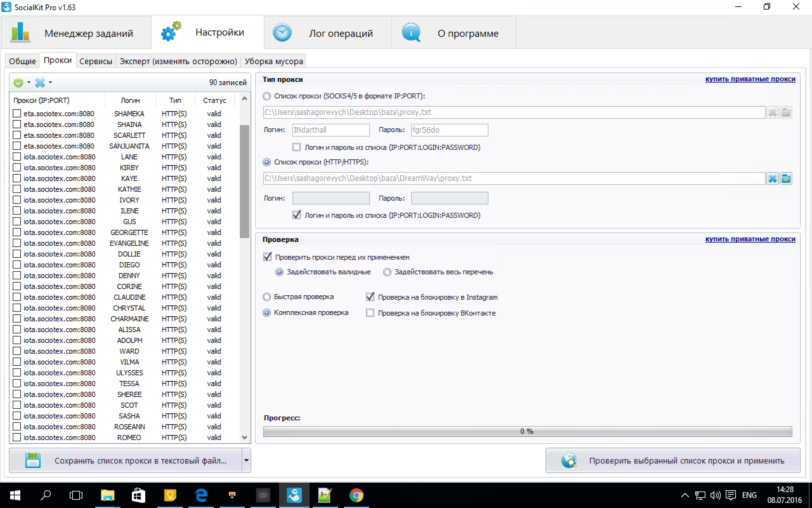Image resolution: width=812 pixels, height=508 pixels.
Task: Clear the HTTP/HTTPS proxy file path with X icon
Action: pos(772,178)
